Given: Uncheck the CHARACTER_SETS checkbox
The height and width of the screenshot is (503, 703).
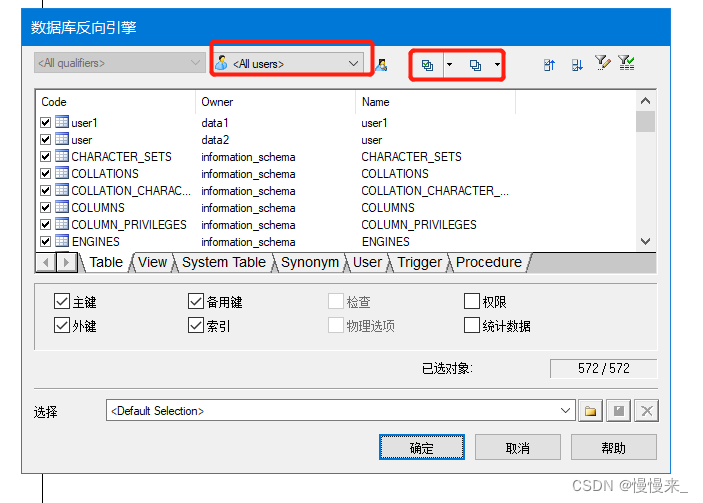Looking at the screenshot, I should (45, 156).
